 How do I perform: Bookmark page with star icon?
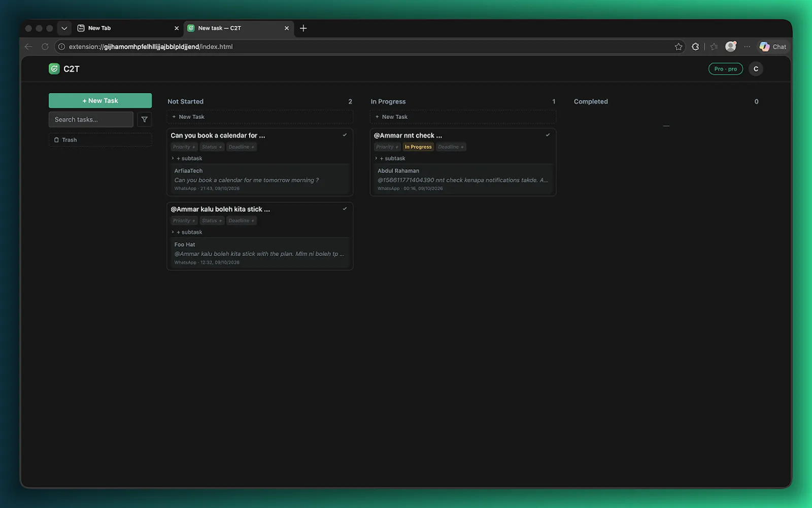(679, 47)
